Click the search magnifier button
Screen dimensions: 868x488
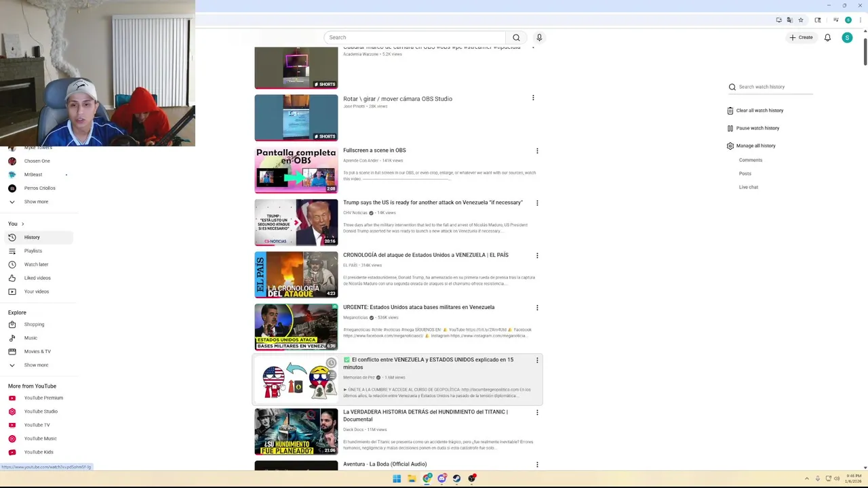(x=516, y=37)
